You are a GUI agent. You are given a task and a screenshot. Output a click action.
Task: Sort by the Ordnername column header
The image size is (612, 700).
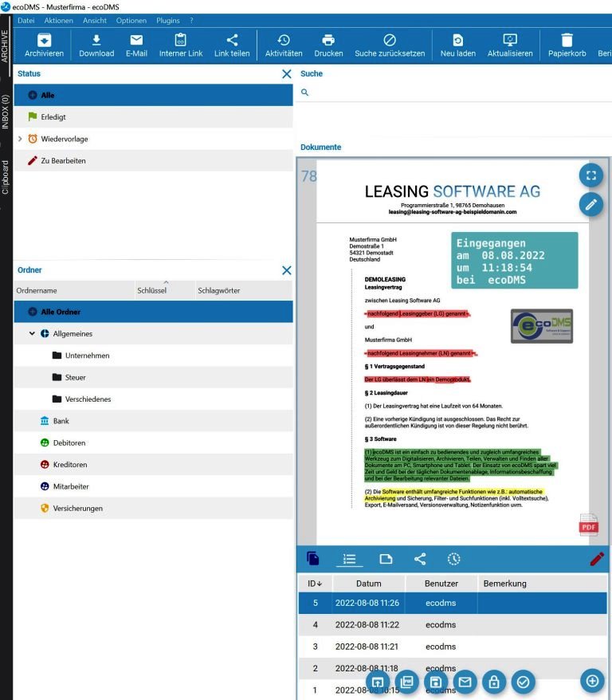[x=74, y=291]
